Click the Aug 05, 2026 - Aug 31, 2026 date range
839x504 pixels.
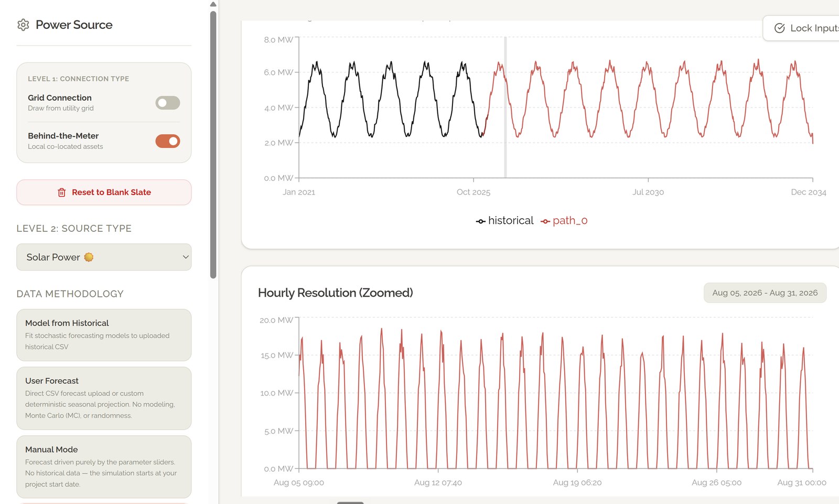click(765, 293)
